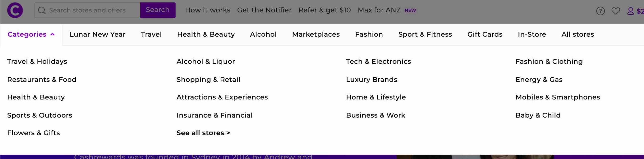Click Get the Notifier link

[264, 10]
